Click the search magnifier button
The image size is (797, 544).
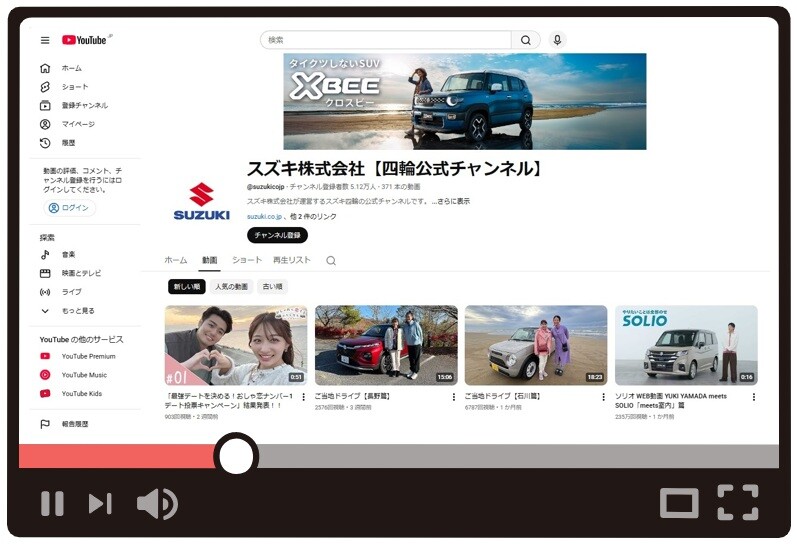click(525, 40)
